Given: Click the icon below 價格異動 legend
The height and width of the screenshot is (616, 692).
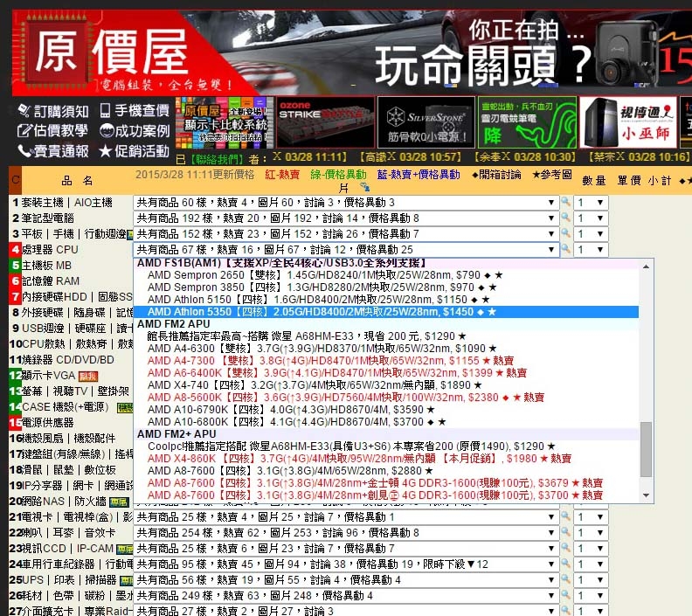Looking at the screenshot, I should [365, 187].
